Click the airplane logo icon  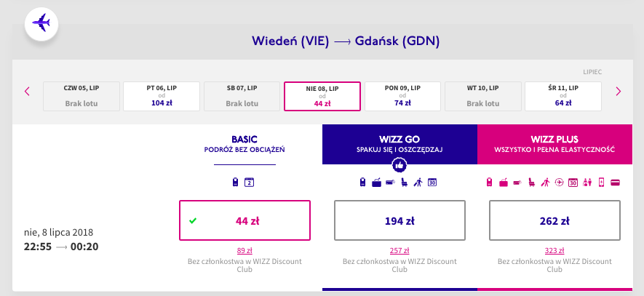41,23
